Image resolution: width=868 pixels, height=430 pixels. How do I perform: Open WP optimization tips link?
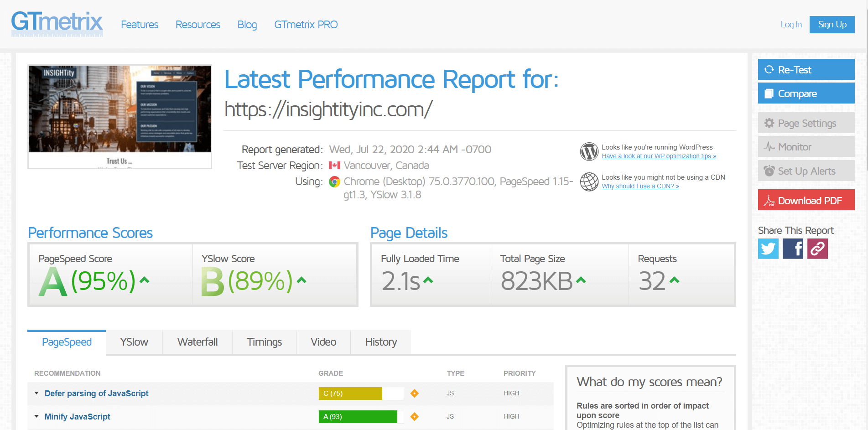[659, 156]
